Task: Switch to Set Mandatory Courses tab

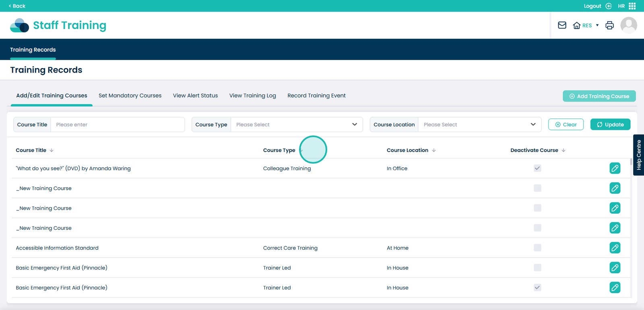Action: [130, 96]
